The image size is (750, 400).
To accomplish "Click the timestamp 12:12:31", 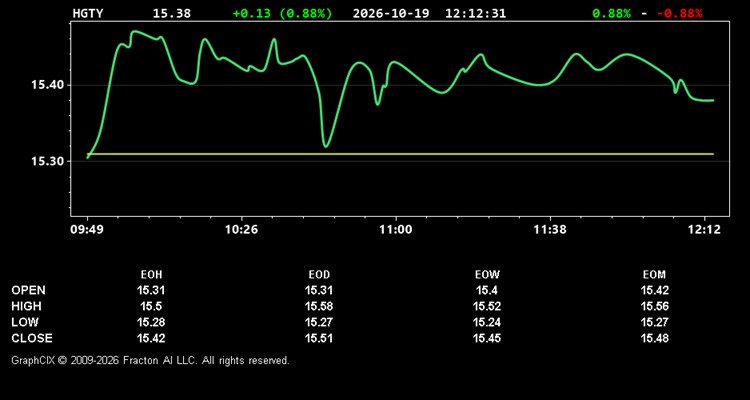I will [x=475, y=13].
